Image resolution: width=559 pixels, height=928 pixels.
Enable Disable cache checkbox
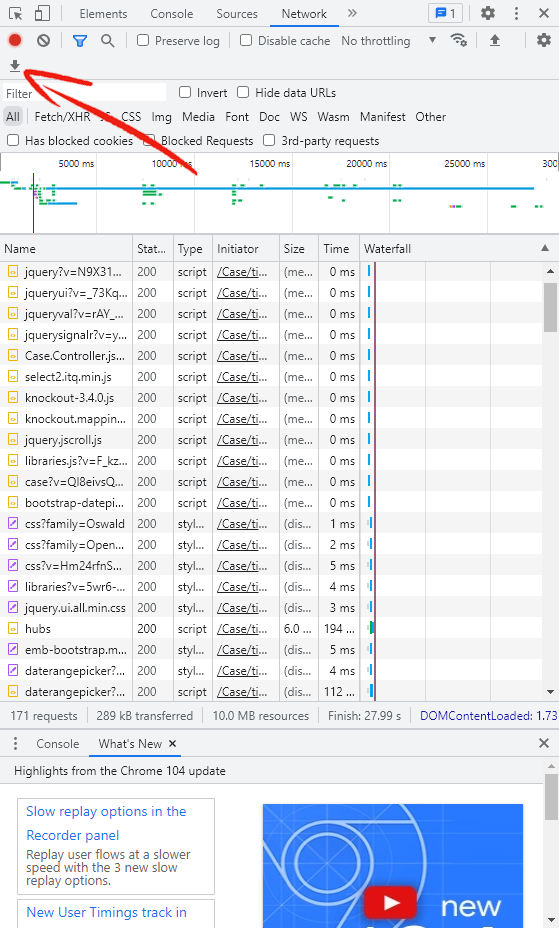click(246, 40)
